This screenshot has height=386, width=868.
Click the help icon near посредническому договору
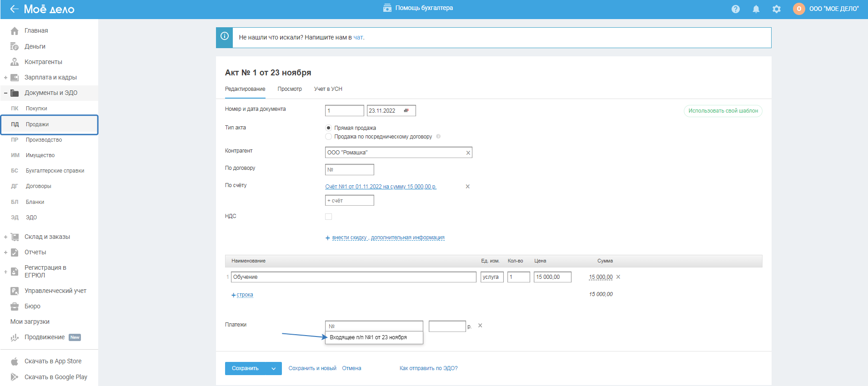(438, 136)
